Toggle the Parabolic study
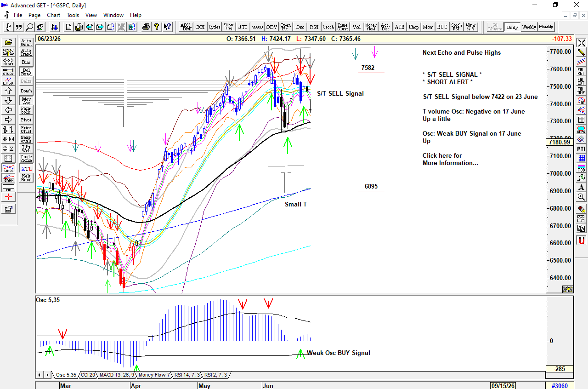Viewport: 588px width, 389px height. click(26, 110)
